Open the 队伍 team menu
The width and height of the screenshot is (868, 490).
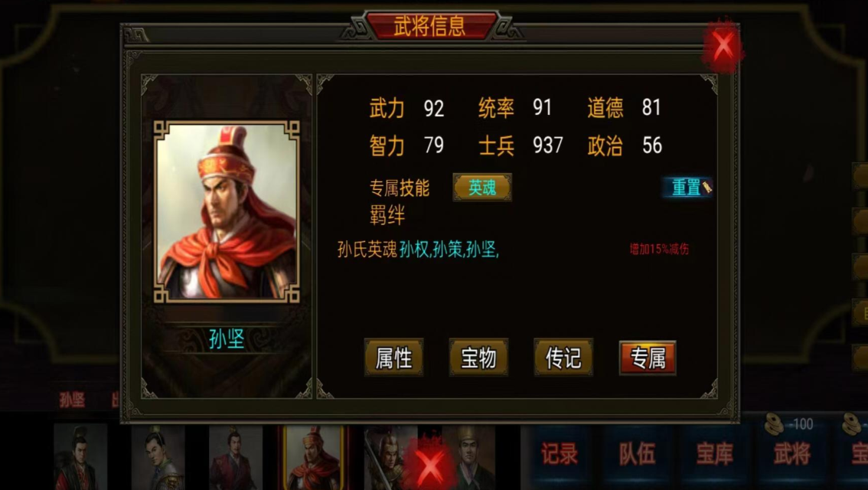(637, 454)
